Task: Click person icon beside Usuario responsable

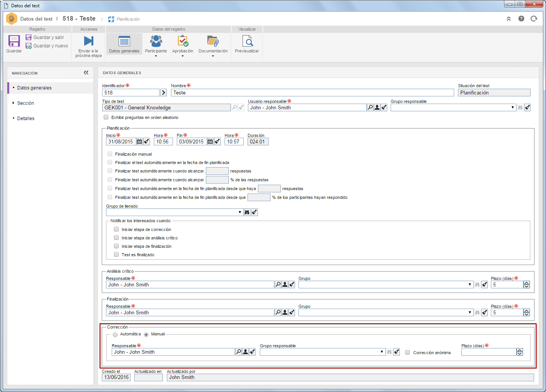Action: tap(377, 108)
